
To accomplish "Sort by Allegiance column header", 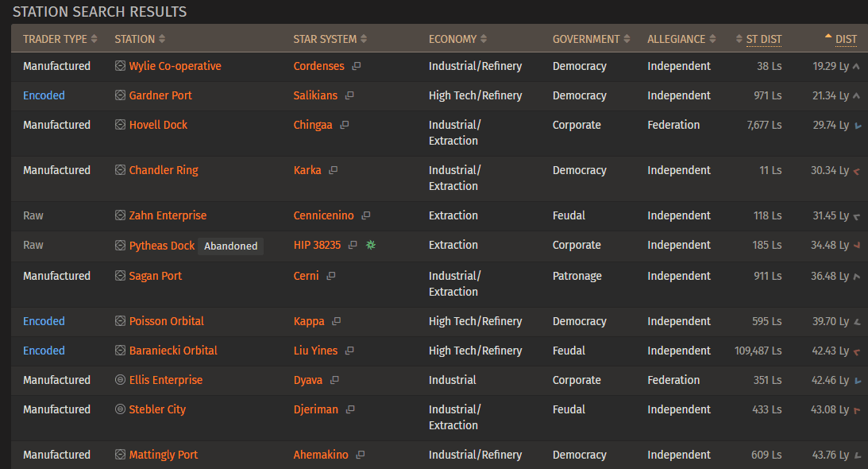I will (x=681, y=39).
